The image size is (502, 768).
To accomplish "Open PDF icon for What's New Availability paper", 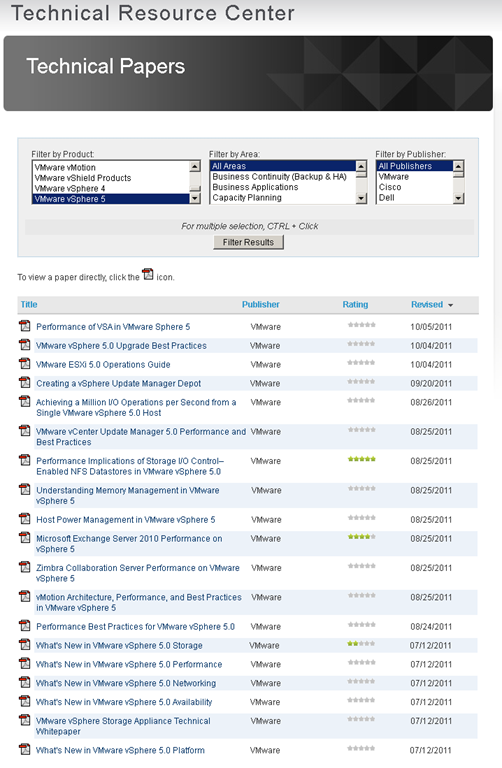I will (24, 701).
